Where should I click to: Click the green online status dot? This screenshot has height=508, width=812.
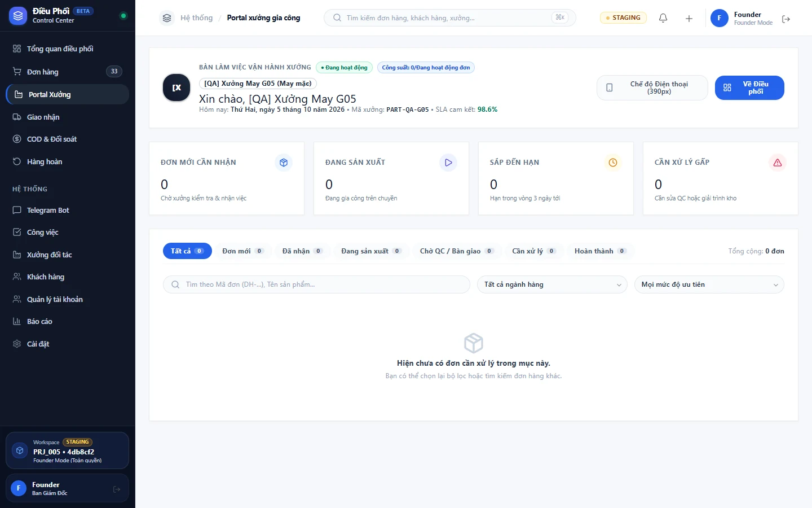pos(123,16)
